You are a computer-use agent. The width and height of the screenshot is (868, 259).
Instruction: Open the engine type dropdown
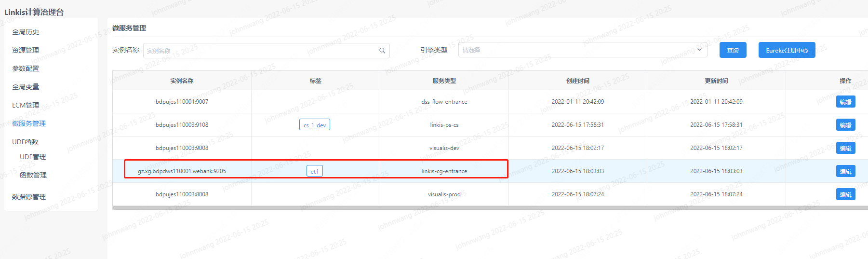coord(583,50)
